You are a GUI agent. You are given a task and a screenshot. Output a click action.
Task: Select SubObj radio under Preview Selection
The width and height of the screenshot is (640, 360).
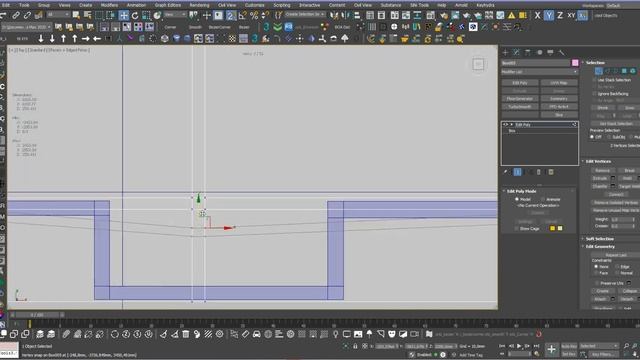pos(609,137)
